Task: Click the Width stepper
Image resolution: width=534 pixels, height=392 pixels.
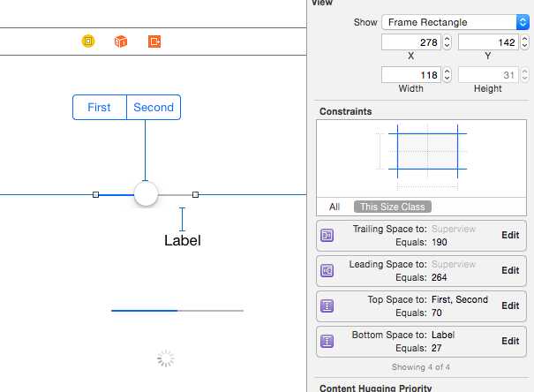Action: click(447, 75)
